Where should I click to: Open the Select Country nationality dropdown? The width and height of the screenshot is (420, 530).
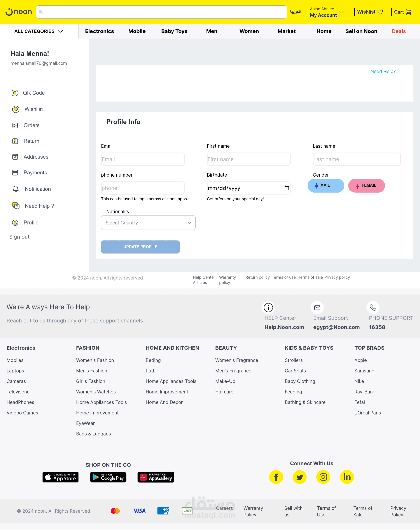(x=148, y=223)
